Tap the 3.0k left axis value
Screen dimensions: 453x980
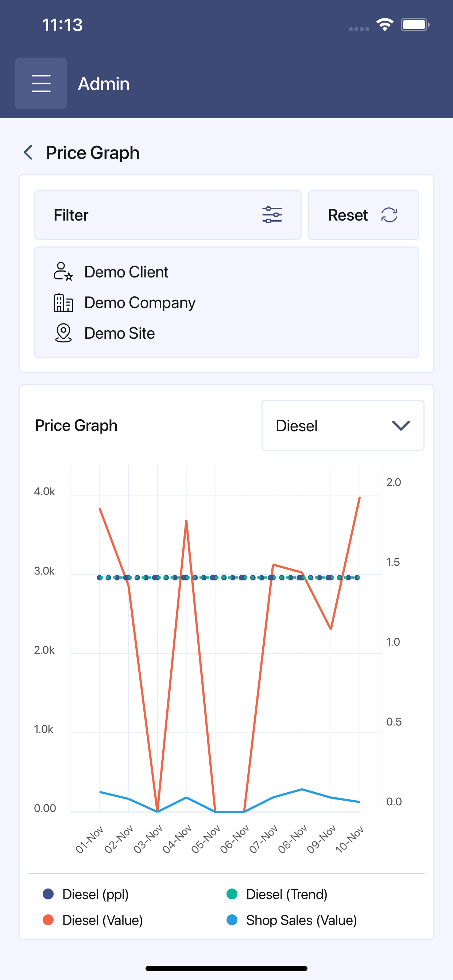44,571
